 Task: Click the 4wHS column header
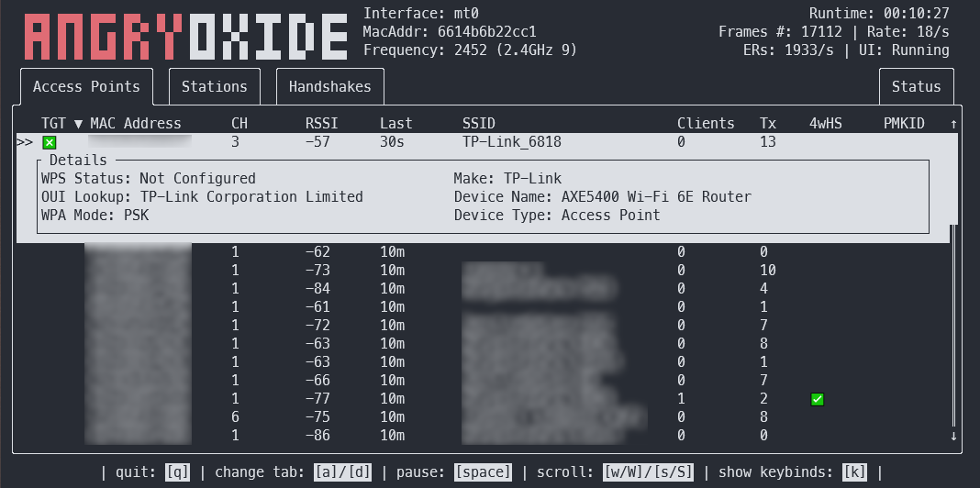point(826,124)
